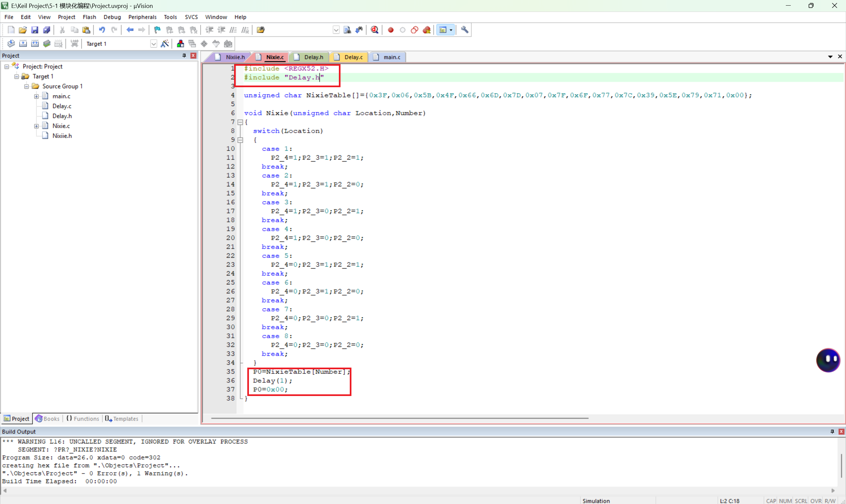
Task: Start the debug session icon
Action: pos(375,30)
